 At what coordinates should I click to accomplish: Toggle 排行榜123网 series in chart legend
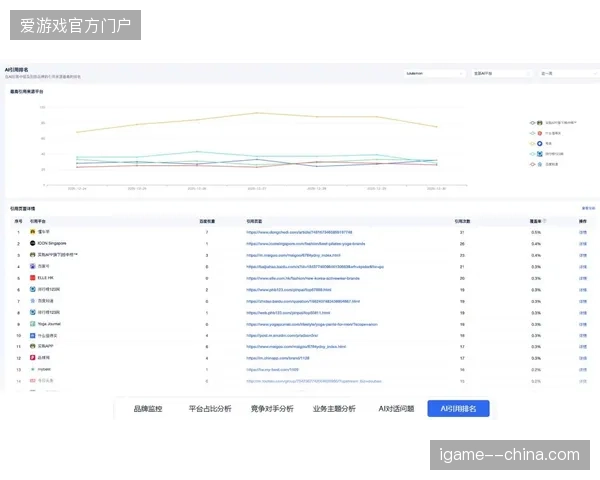click(x=546, y=154)
